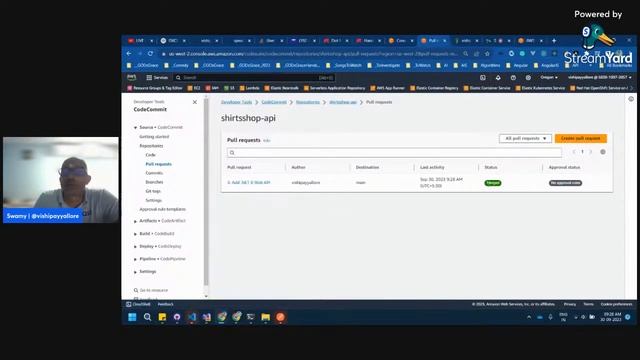The height and width of the screenshot is (360, 640).
Task: Open the All pull requests filter dropdown
Action: click(x=525, y=138)
